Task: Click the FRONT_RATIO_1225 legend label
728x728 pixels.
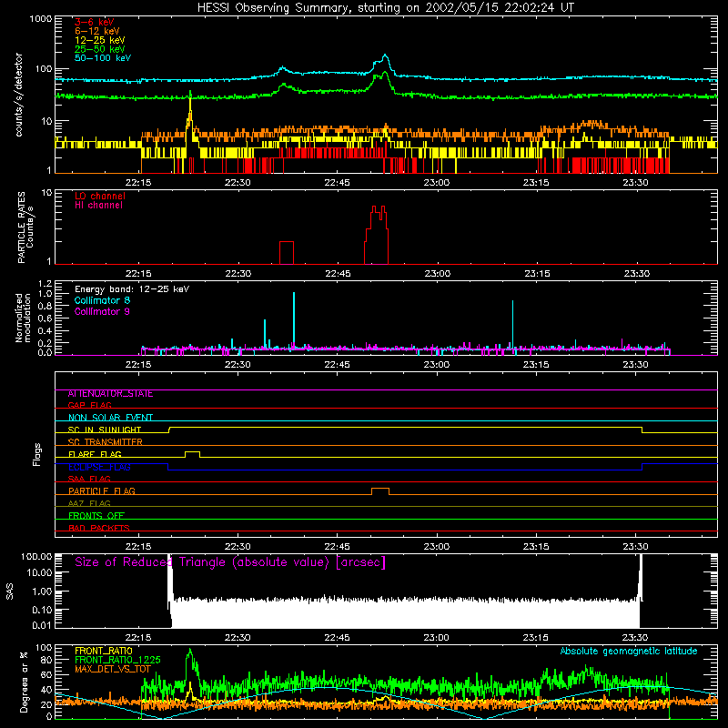Action: pyautogui.click(x=117, y=660)
